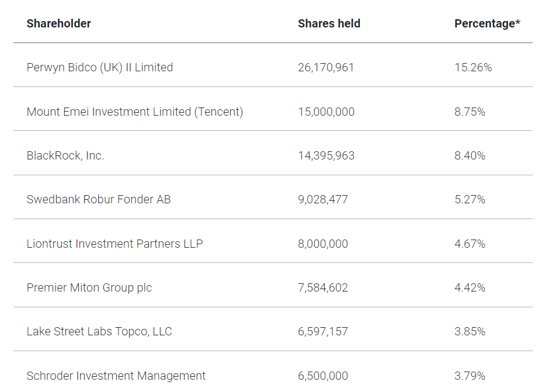This screenshot has width=542, height=392.
Task: Click the Percentage column header
Action: [487, 24]
